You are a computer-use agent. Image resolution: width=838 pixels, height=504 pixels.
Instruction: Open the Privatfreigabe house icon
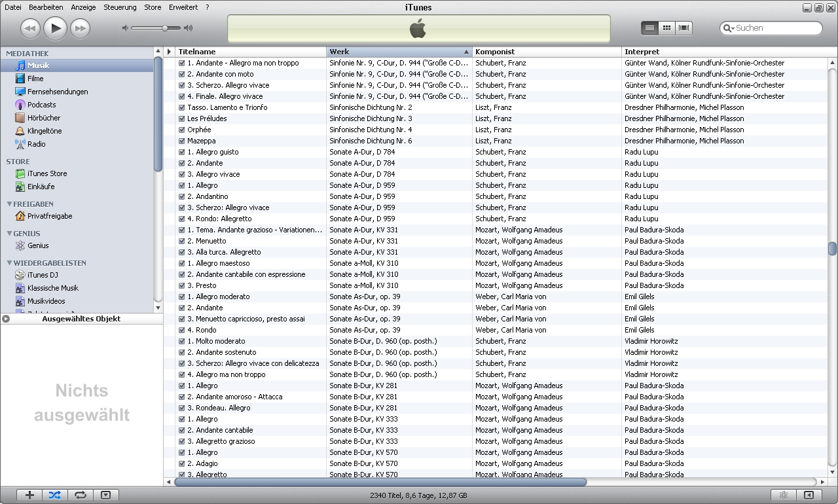(x=20, y=216)
